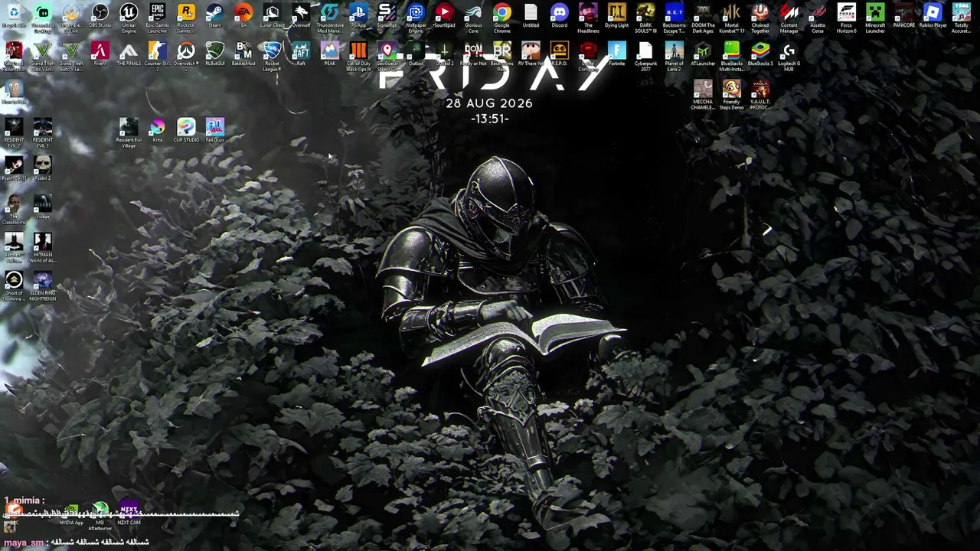Select the Planet of Lana 2 icon
The height and width of the screenshot is (551, 980).
(x=675, y=57)
